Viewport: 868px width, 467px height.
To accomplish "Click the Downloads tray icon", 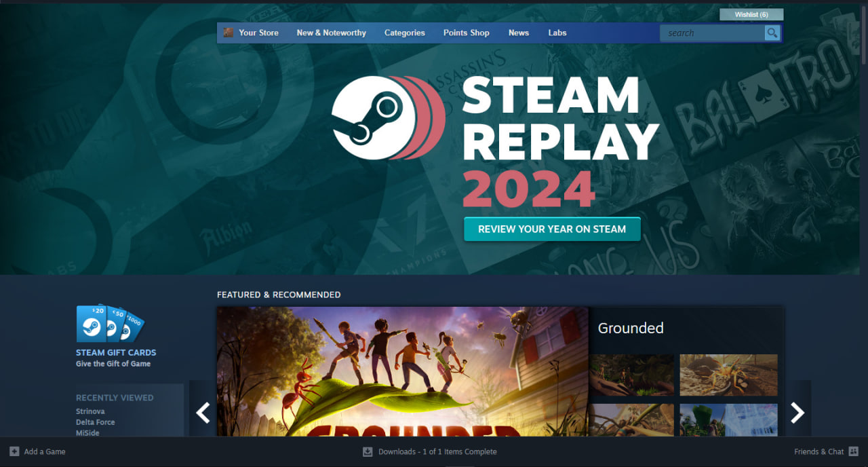I will [x=368, y=451].
